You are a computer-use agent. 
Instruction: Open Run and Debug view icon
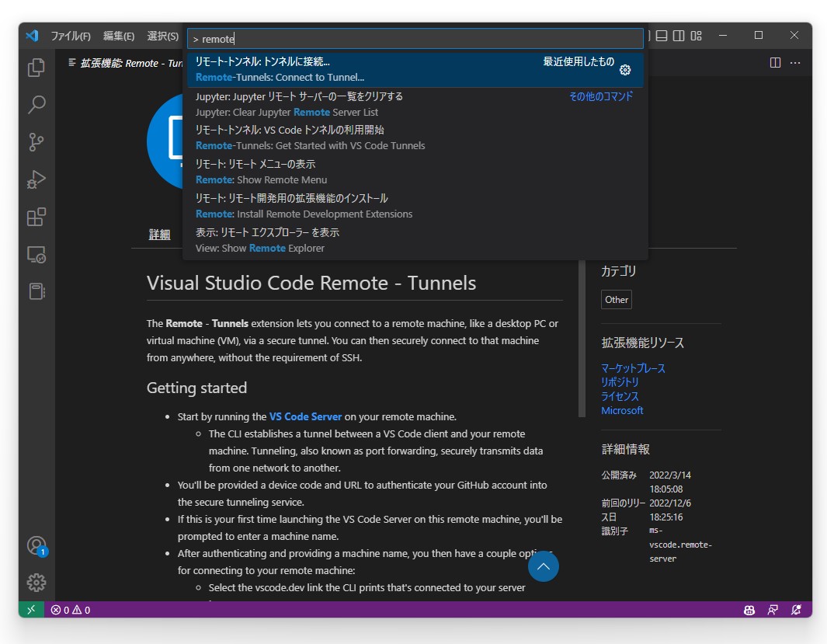[x=36, y=179]
